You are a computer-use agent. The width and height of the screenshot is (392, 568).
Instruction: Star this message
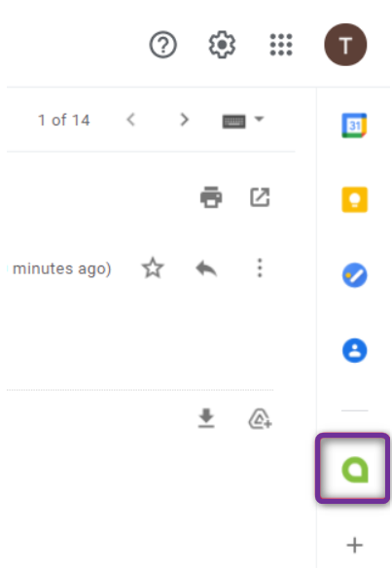click(x=153, y=268)
